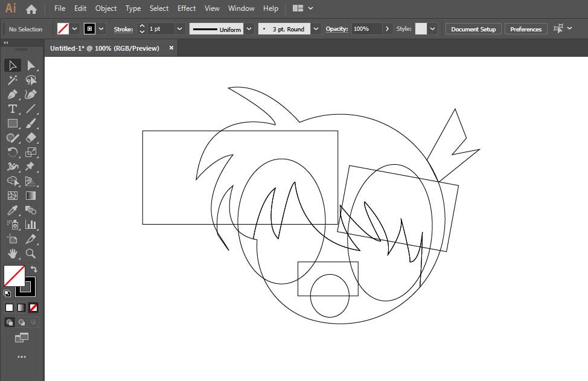Select the Eyedropper tool
Screen dimensions: 588x381
pyautogui.click(x=12, y=210)
